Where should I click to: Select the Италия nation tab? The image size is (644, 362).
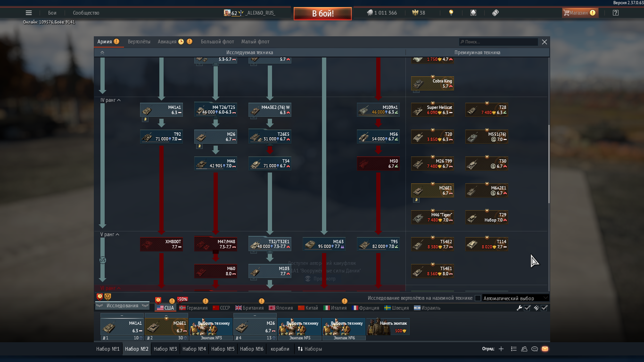point(335,308)
